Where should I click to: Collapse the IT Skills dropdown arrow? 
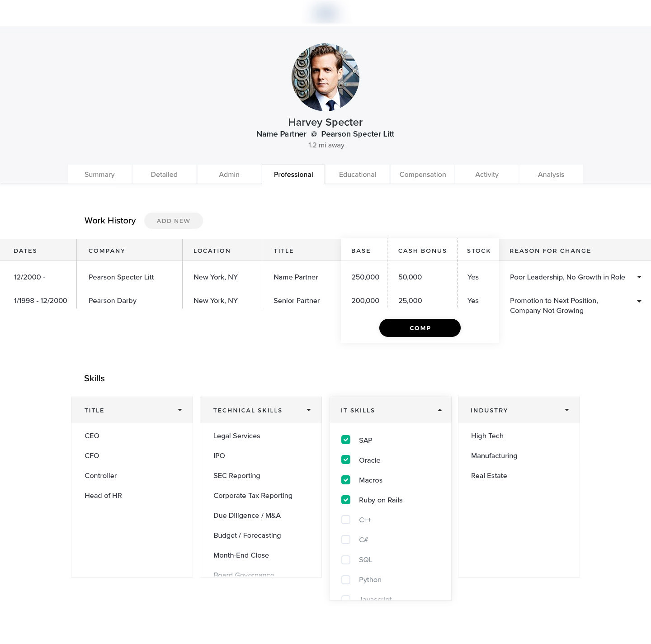tap(440, 410)
